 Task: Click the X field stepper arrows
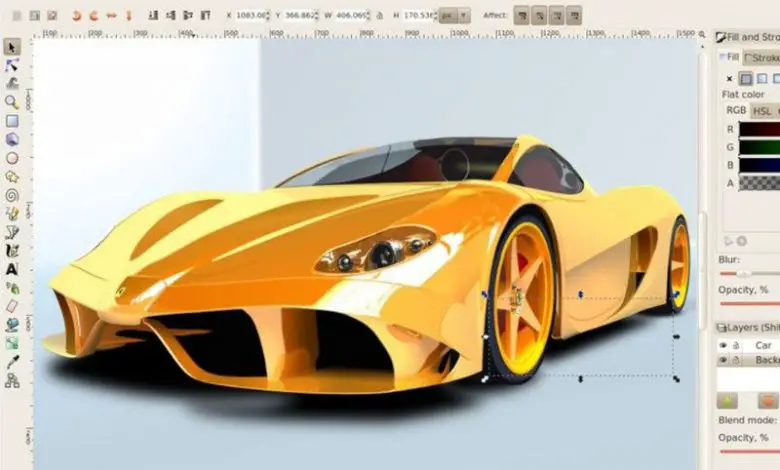tap(268, 16)
